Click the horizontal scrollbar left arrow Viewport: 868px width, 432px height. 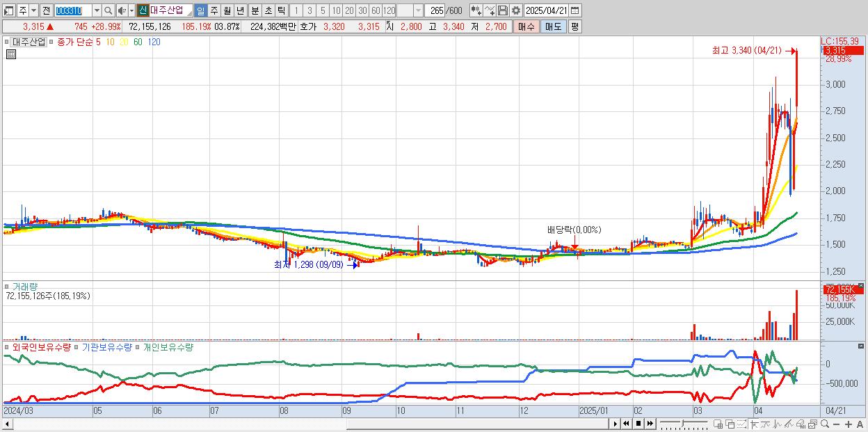click(7, 424)
